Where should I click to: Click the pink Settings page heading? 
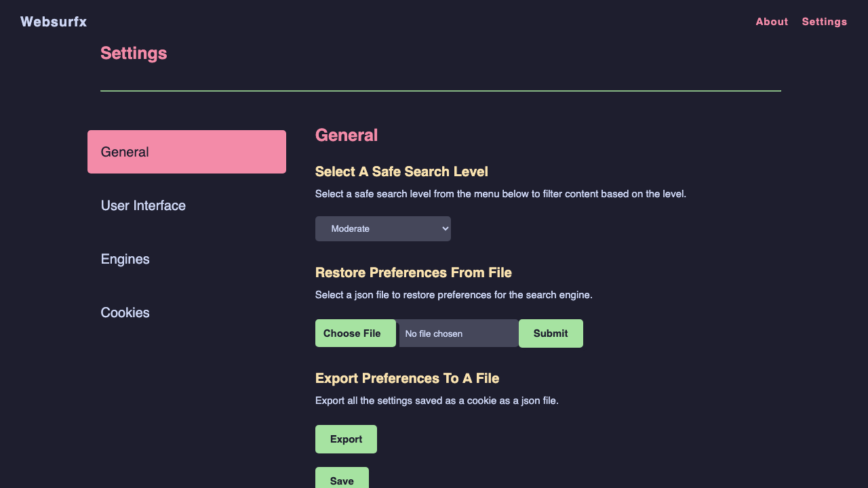click(134, 54)
